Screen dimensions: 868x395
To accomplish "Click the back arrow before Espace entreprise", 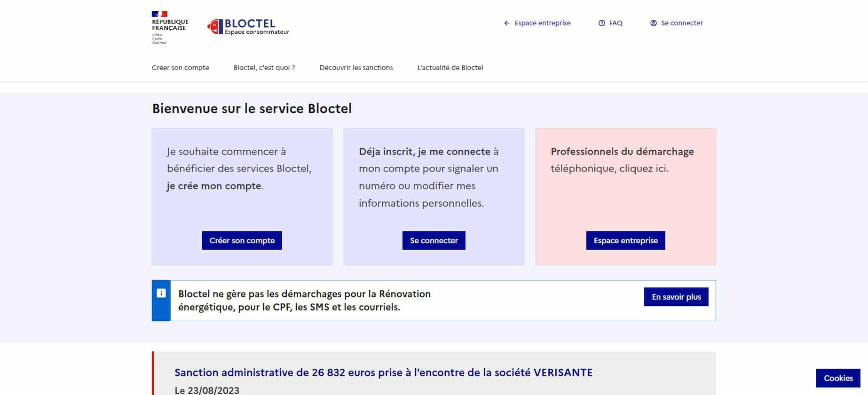I will [x=506, y=23].
